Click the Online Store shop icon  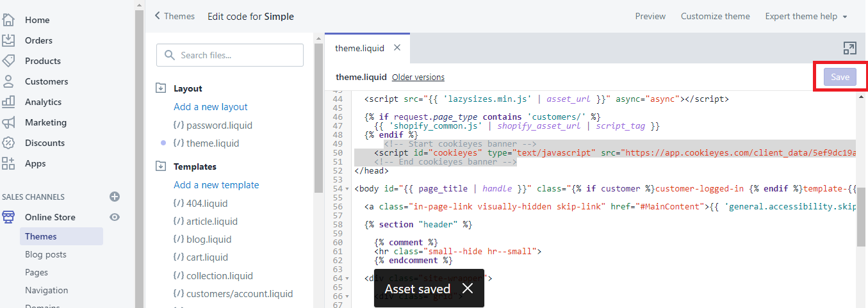click(x=8, y=217)
